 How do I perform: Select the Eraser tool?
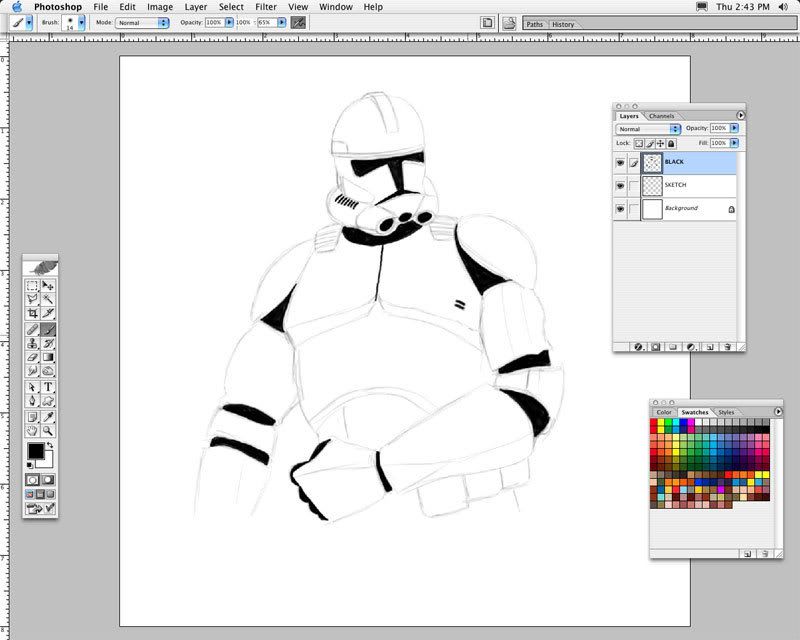[32, 357]
